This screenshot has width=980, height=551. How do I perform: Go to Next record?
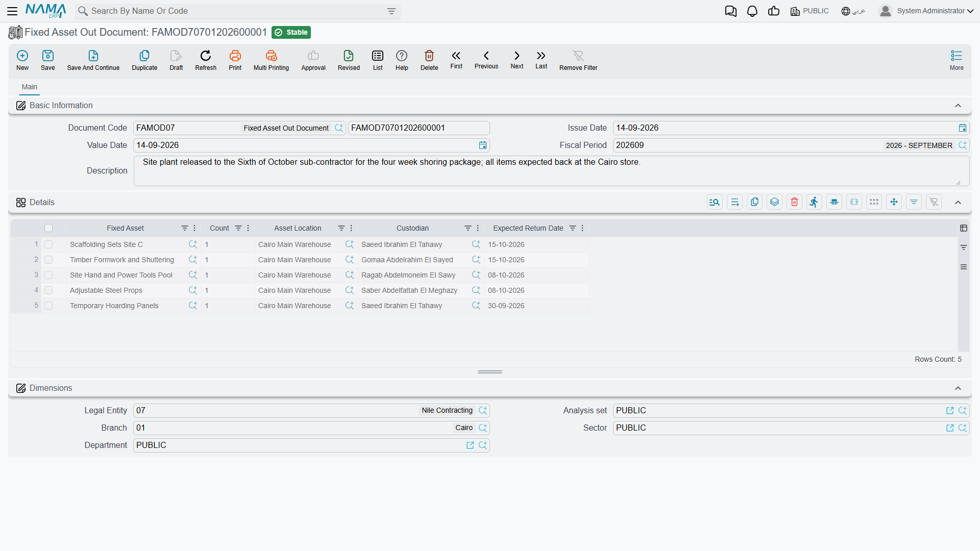[x=517, y=56]
